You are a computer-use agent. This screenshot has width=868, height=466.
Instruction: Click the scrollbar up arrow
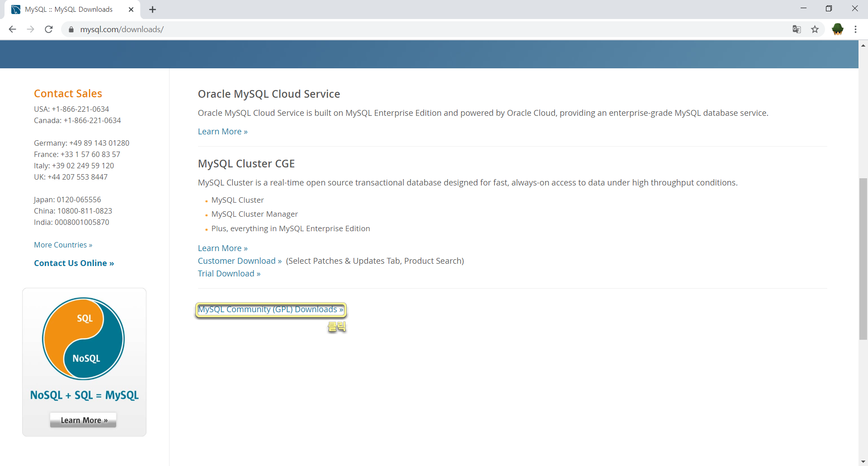point(863,45)
